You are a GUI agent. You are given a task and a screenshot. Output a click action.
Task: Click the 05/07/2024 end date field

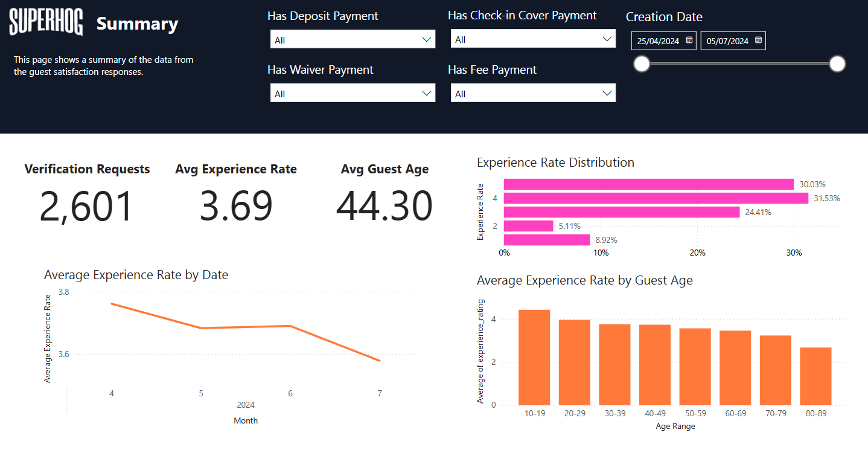pyautogui.click(x=727, y=41)
